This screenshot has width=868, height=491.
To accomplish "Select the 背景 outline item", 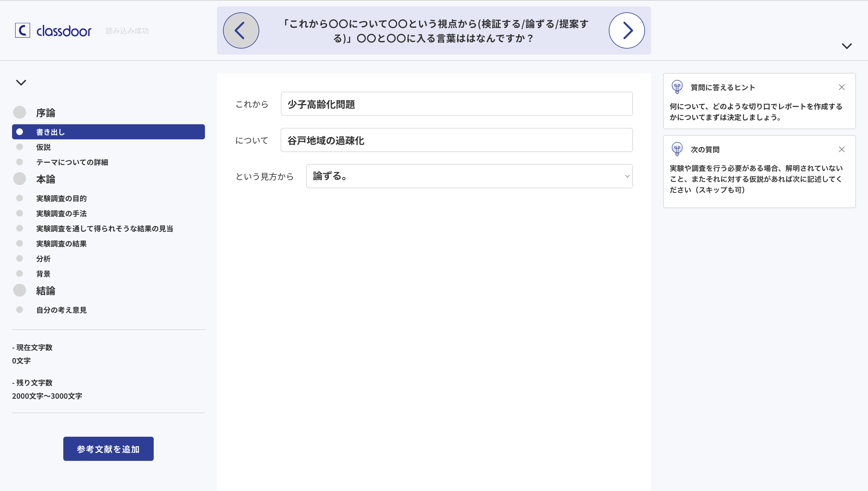I will [43, 274].
